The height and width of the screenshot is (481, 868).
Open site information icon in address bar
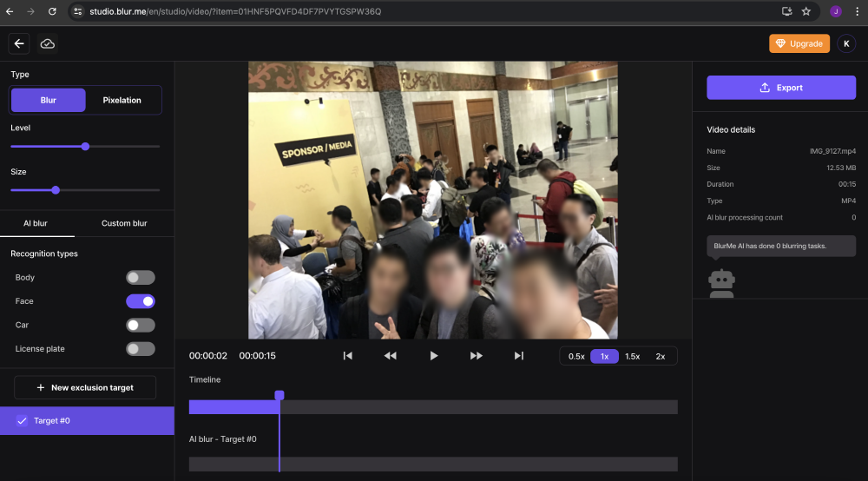pyautogui.click(x=78, y=11)
